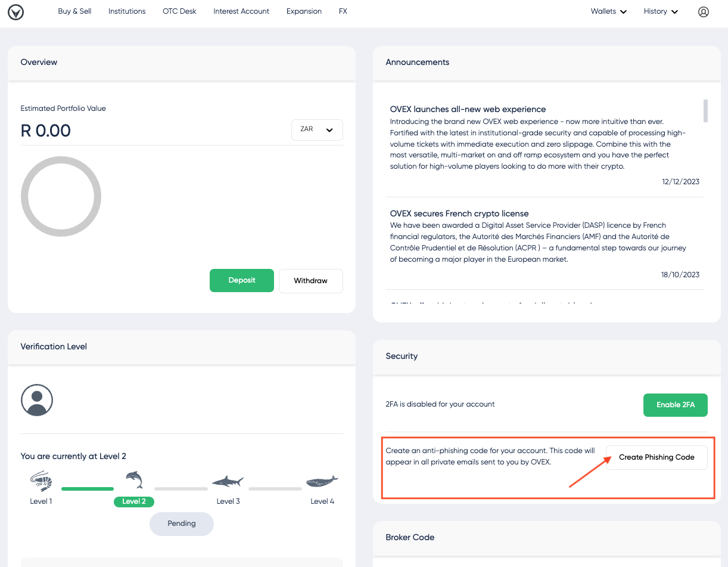Screen dimensions: 728x567
Task: Click the 'Estimated Portfolio Value' label
Action: pyautogui.click(x=63, y=109)
